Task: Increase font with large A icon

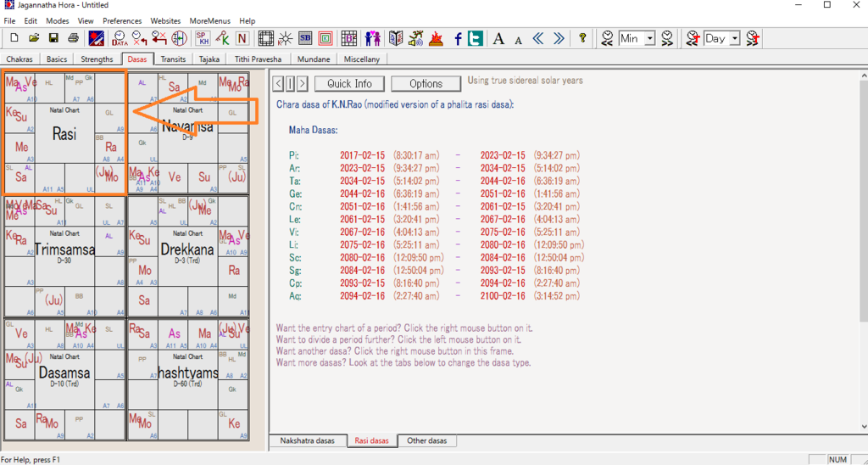Action: [x=498, y=38]
